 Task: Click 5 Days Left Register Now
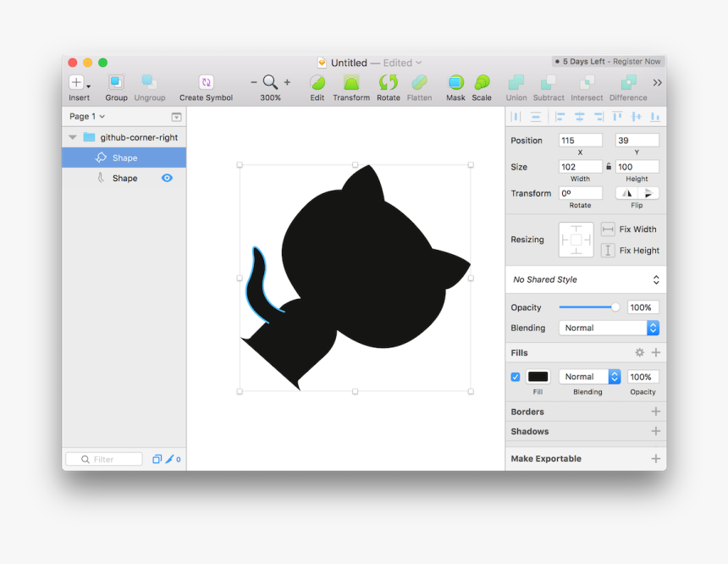608,61
